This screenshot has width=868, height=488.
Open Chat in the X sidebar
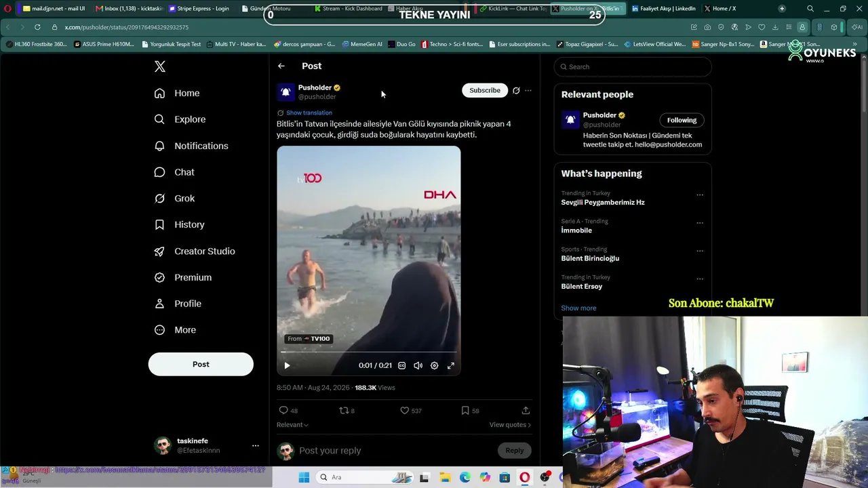(174, 172)
